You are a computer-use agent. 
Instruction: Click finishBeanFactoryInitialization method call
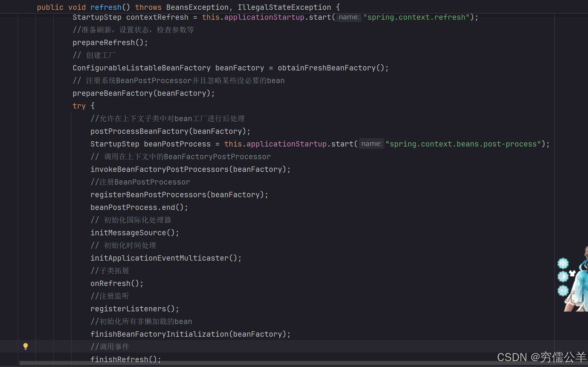coord(159,334)
